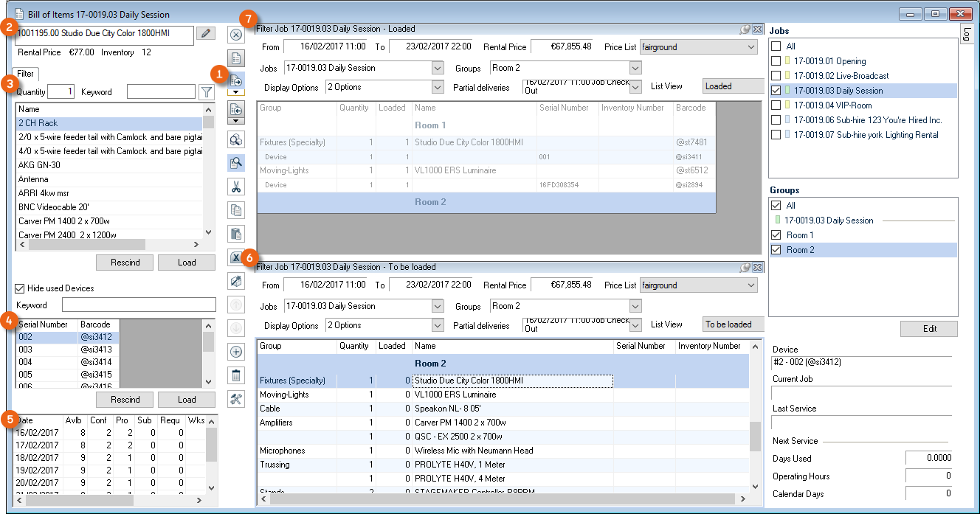Click the Edit button under Groups
The height and width of the screenshot is (514, 980).
coord(929,329)
